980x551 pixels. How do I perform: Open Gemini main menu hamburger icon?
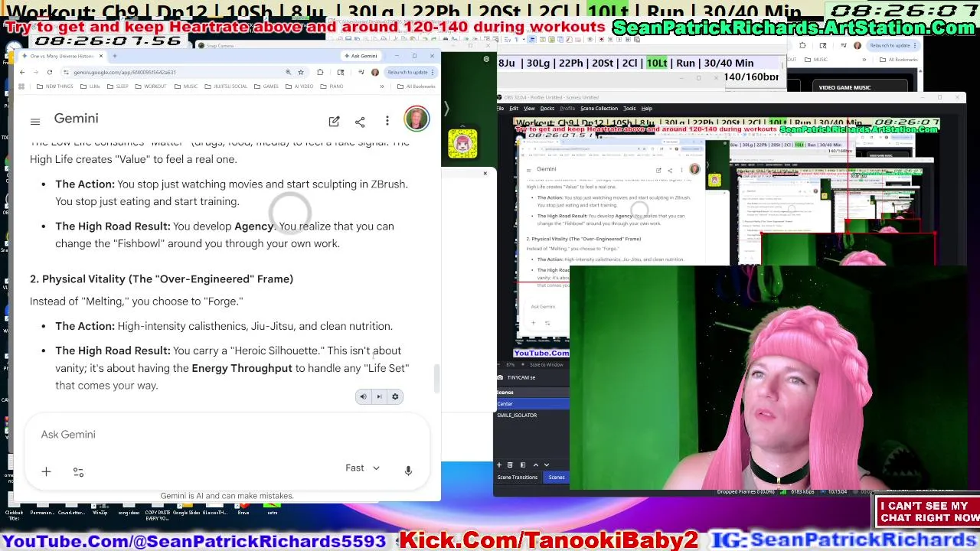click(35, 122)
